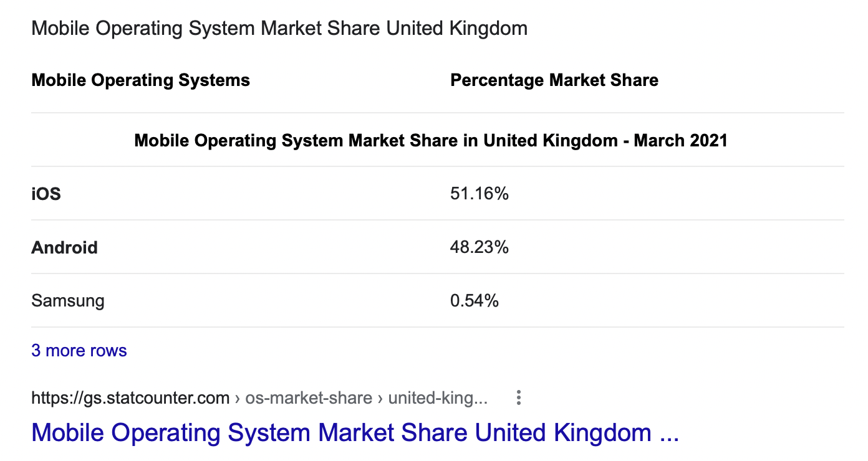The height and width of the screenshot is (461, 868).
Task: Click the truncated united-king... breadcrumb segment
Action: (x=438, y=398)
